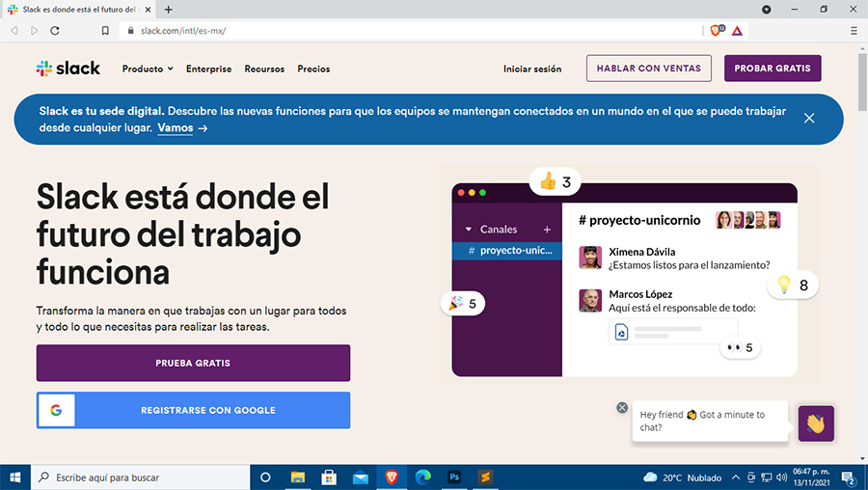Click Iniciar sesión link
The height and width of the screenshot is (490, 868).
(532, 68)
